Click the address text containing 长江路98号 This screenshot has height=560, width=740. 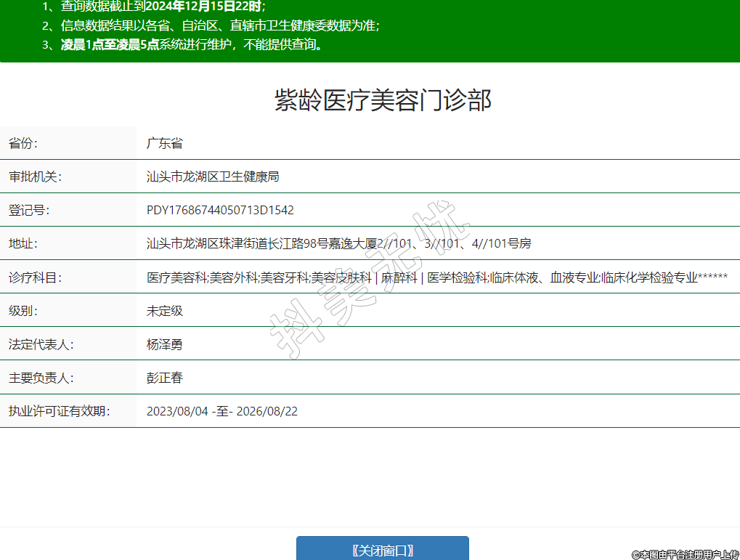pos(338,243)
